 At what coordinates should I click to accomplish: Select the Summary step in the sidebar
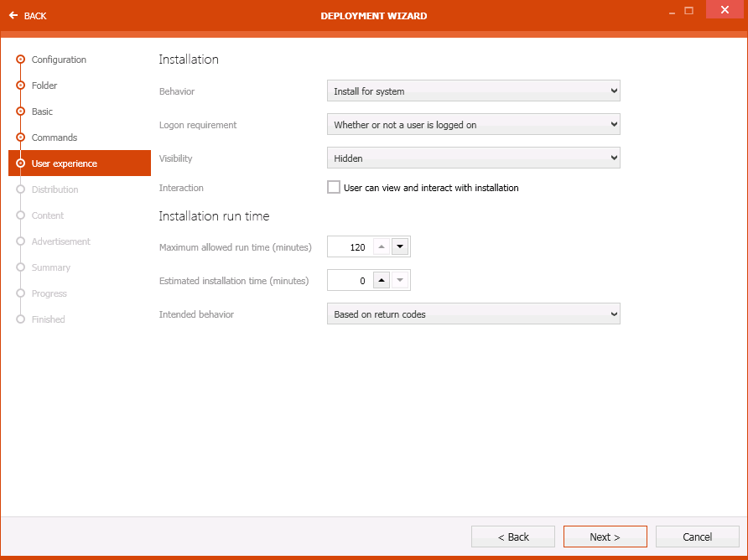[x=51, y=267]
